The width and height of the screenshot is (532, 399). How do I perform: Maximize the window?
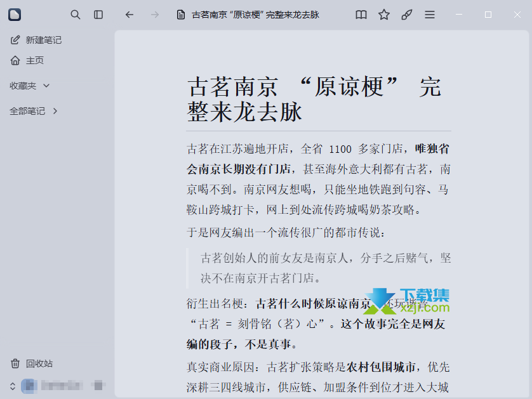(488, 15)
